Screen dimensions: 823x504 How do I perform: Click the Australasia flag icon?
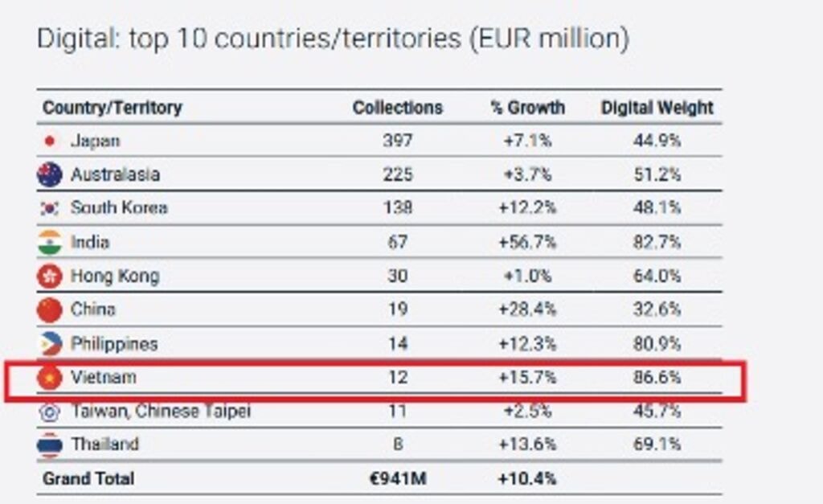tap(50, 174)
